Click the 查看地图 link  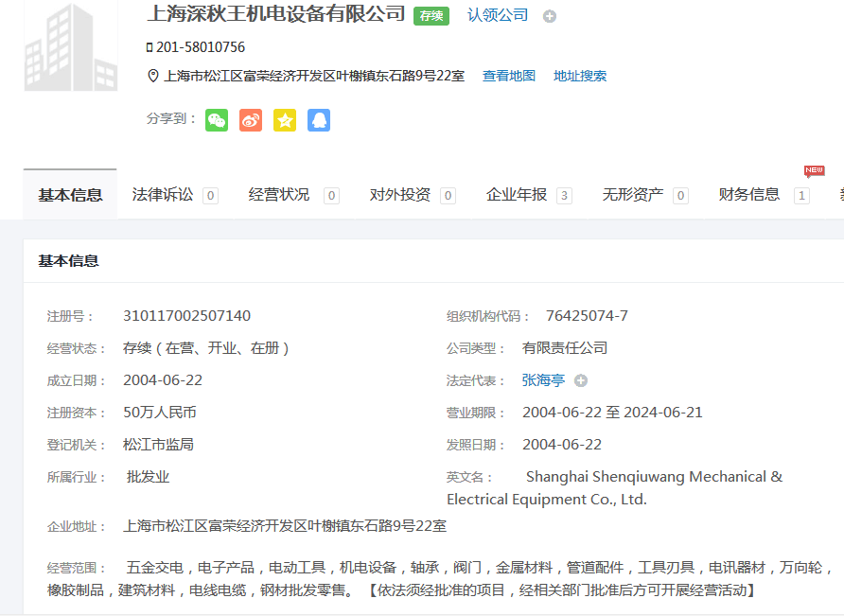click(509, 76)
